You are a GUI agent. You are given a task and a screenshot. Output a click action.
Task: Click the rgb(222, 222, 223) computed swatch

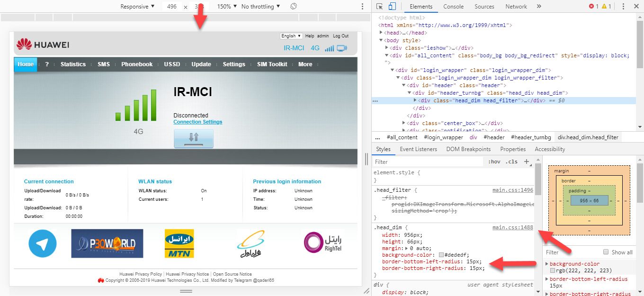click(553, 270)
